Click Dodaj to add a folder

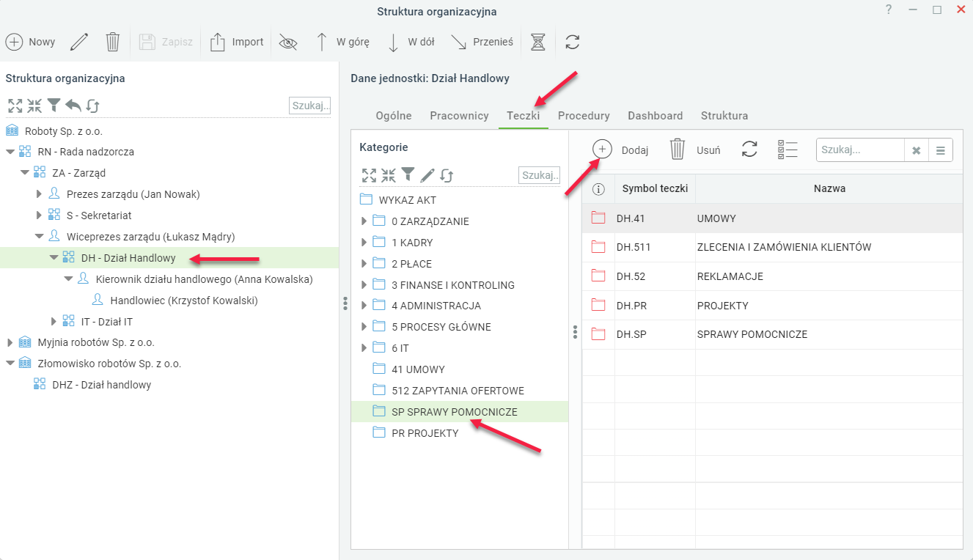620,150
